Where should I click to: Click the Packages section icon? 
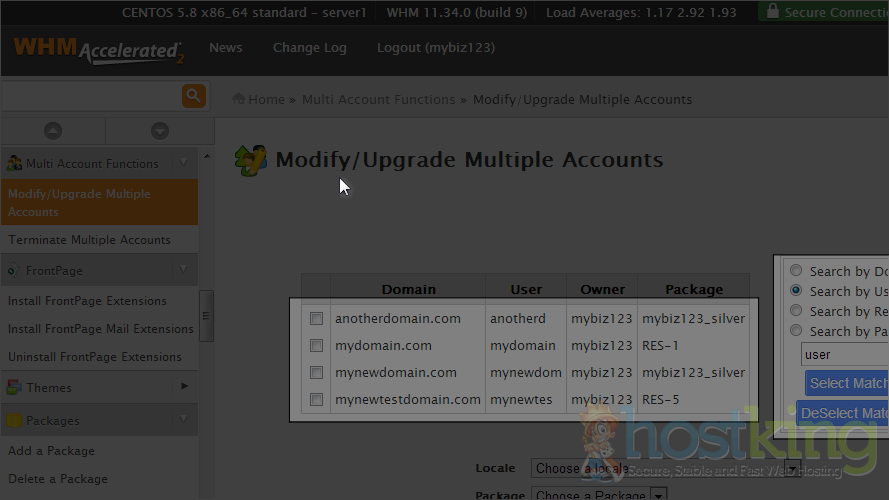point(14,420)
